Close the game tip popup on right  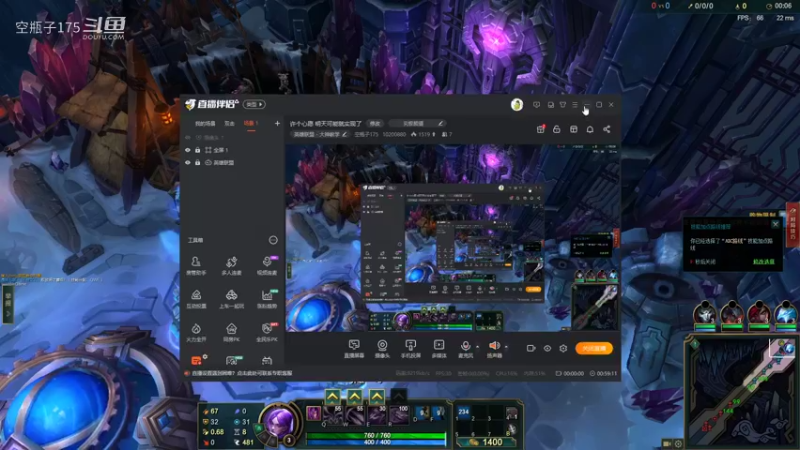click(776, 224)
